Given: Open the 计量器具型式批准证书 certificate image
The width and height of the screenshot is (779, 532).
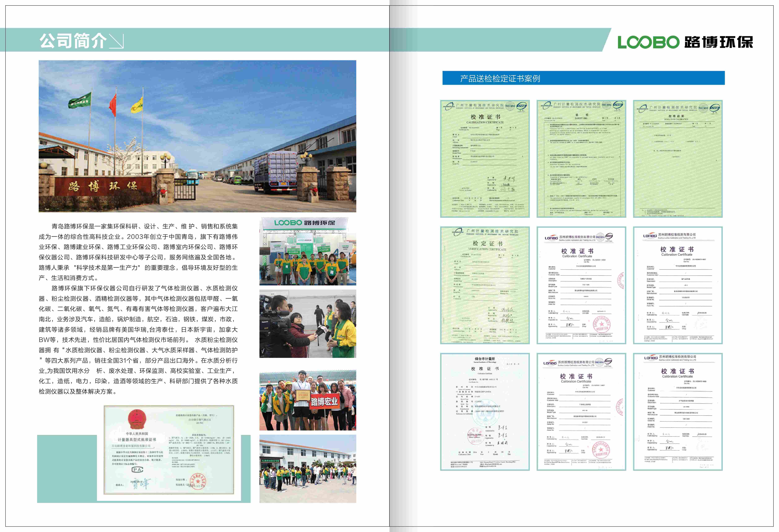Looking at the screenshot, I should pos(169,450).
